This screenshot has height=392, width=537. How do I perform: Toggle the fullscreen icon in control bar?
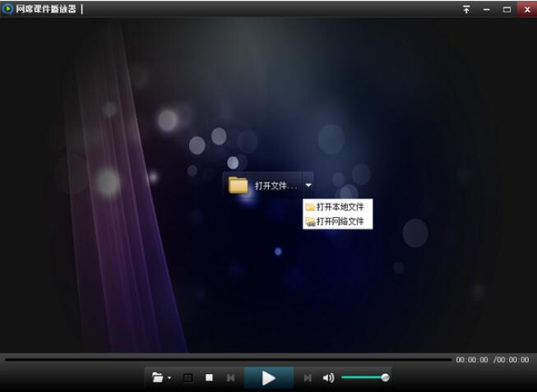(187, 378)
